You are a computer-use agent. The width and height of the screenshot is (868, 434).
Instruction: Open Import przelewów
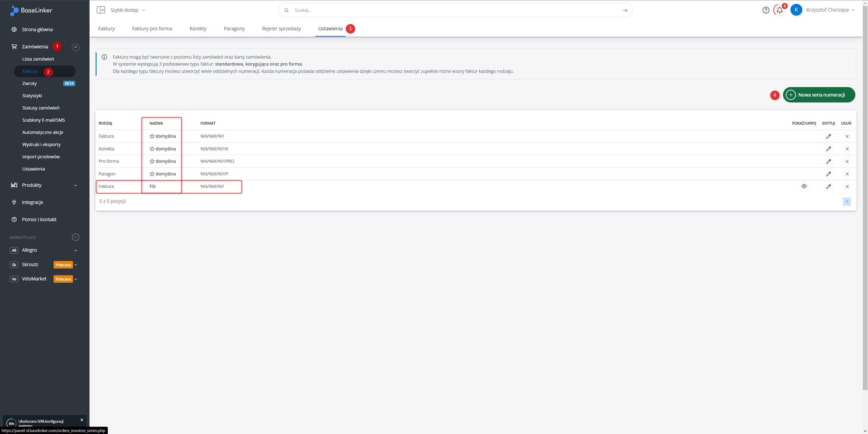click(x=41, y=157)
